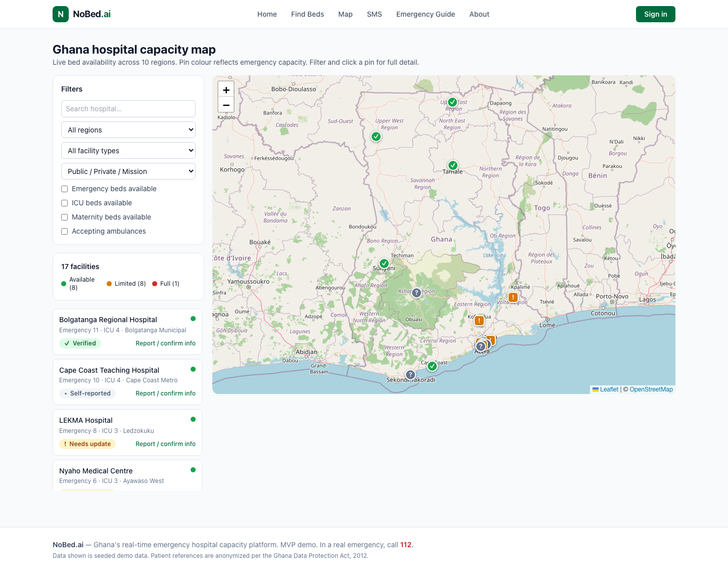728x572 pixels.
Task: Report / confirm info for Bolgatanga Regional Hospital
Action: pyautogui.click(x=165, y=343)
